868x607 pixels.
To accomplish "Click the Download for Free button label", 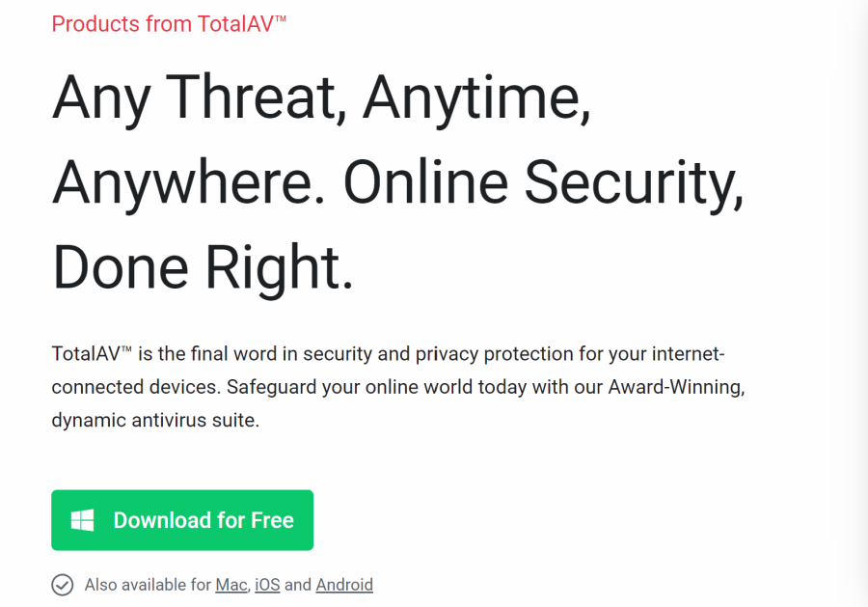I will [203, 520].
